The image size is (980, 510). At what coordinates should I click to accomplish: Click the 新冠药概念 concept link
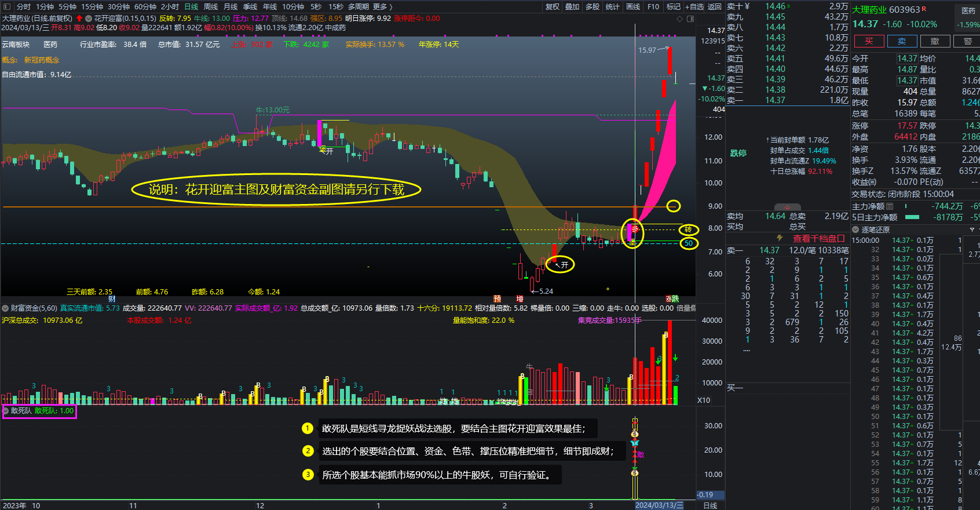click(x=41, y=60)
